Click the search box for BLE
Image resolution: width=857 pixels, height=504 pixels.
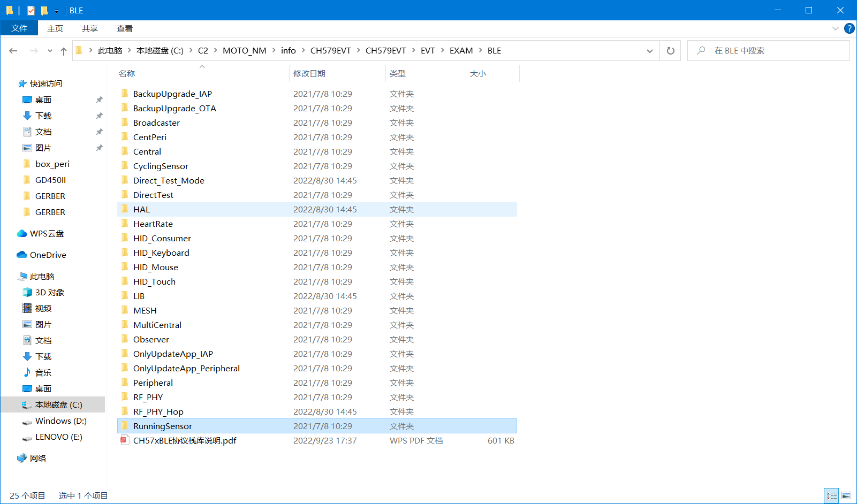(769, 51)
